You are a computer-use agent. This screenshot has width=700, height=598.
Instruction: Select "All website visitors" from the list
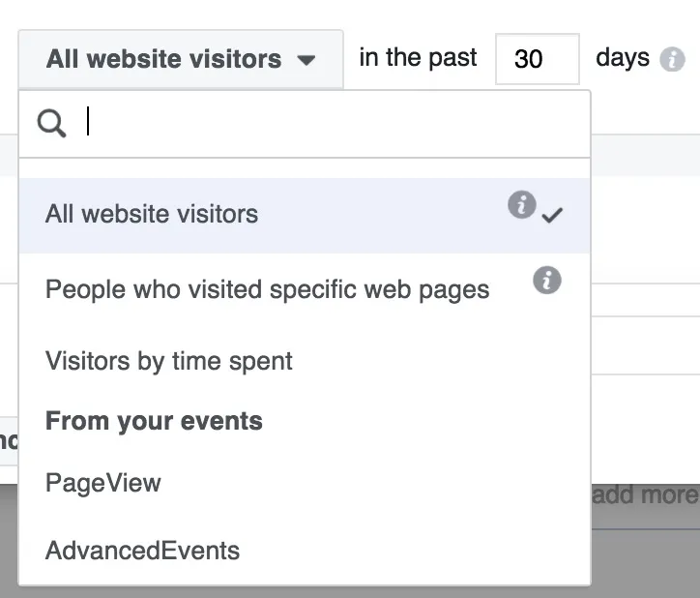coord(152,214)
